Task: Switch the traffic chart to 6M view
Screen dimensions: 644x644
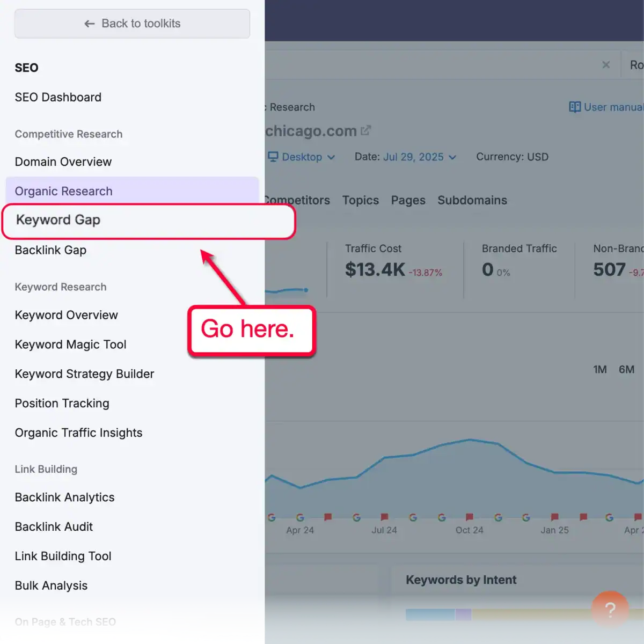Action: tap(627, 369)
